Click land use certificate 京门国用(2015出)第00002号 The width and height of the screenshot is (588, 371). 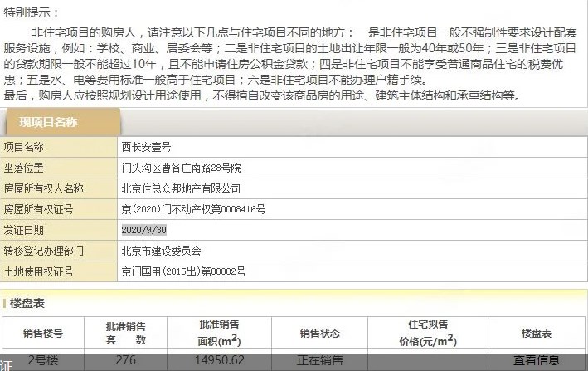(x=182, y=271)
